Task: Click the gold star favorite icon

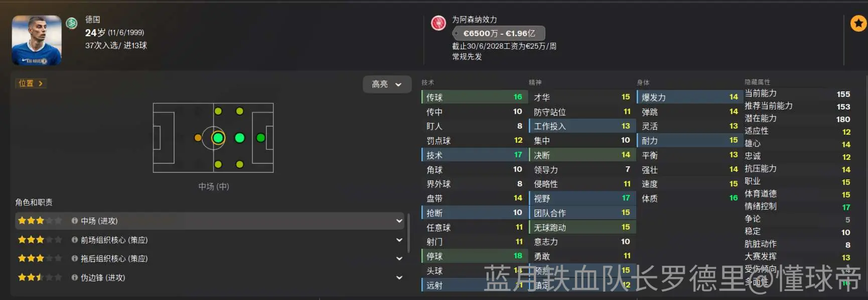Action: tap(858, 23)
